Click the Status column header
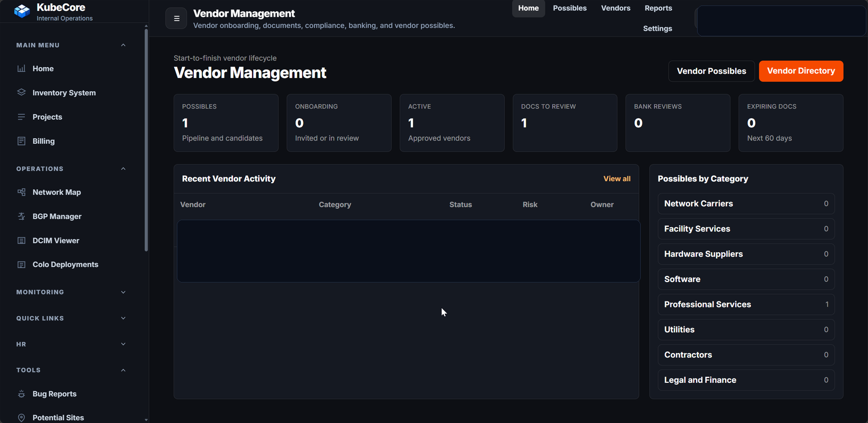This screenshot has width=868, height=423. [x=460, y=204]
